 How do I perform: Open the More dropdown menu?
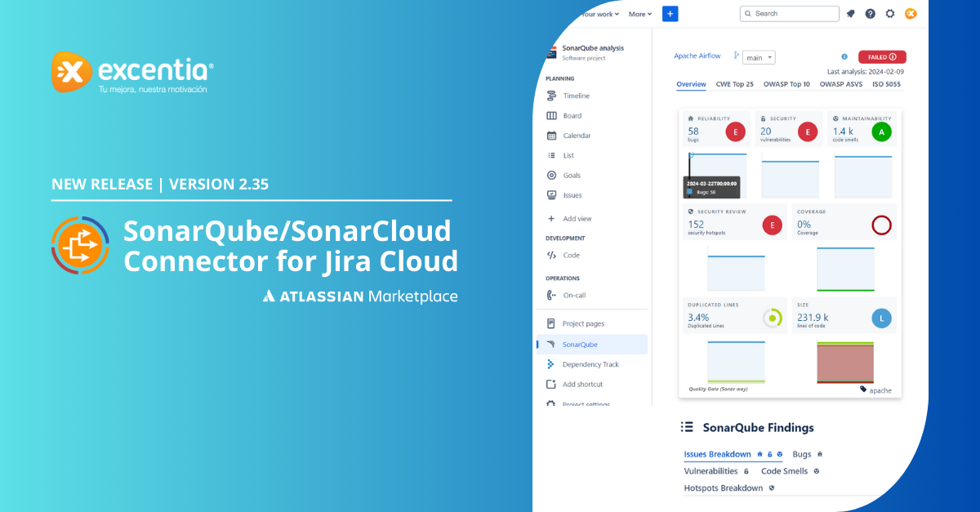[x=639, y=14]
